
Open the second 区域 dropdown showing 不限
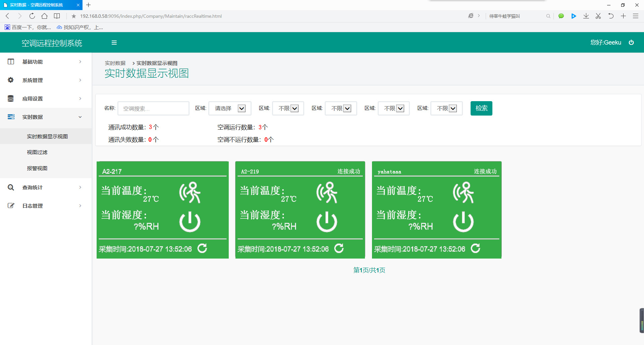pos(288,109)
